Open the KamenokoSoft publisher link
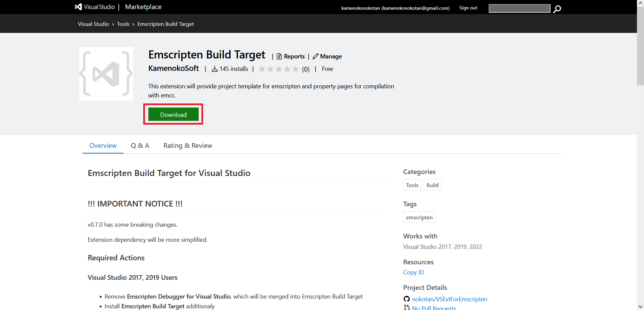The width and height of the screenshot is (644, 310). [x=174, y=68]
